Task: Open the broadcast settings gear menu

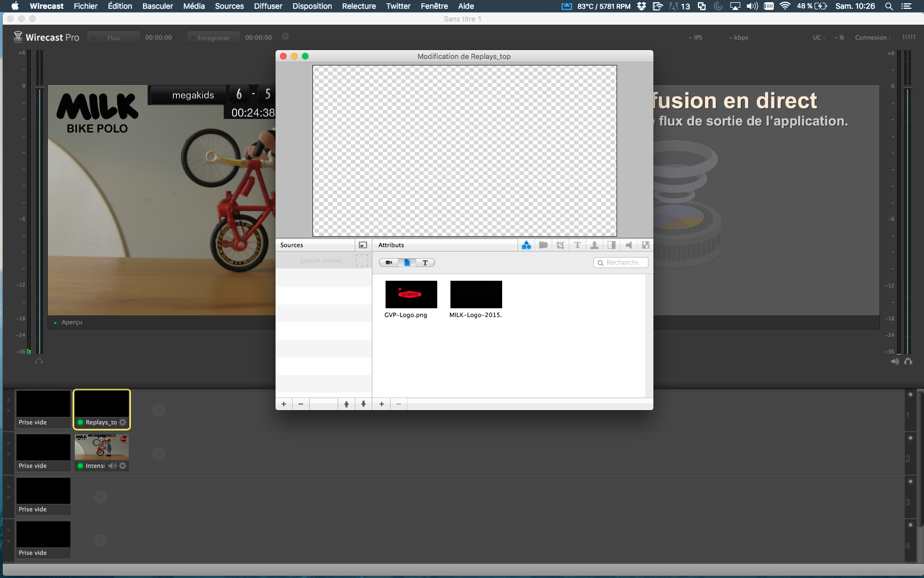Action: click(285, 37)
